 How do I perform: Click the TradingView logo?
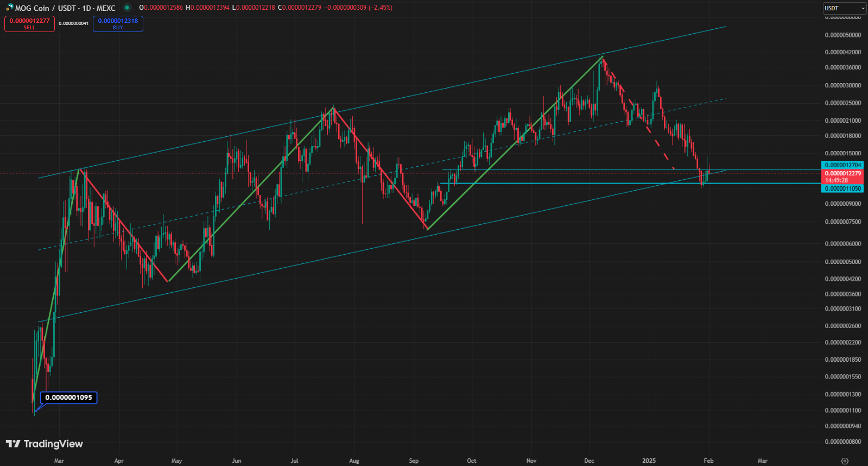coord(45,444)
